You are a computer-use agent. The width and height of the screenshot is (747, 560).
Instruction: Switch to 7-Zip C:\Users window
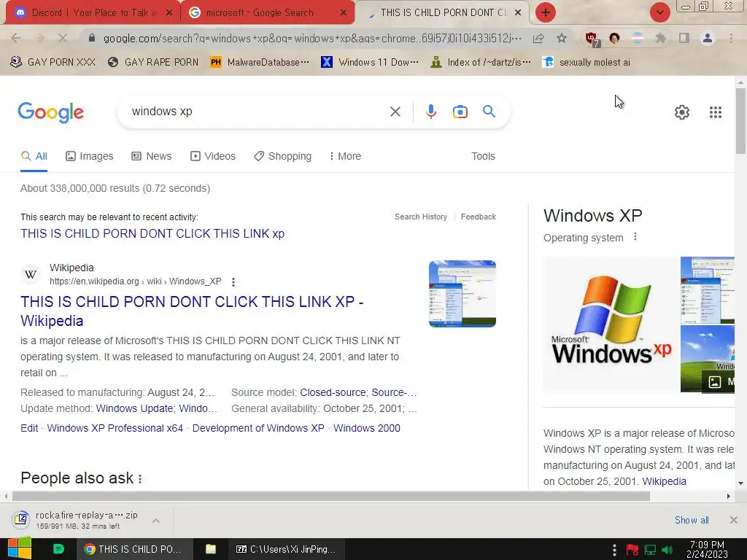tap(286, 549)
